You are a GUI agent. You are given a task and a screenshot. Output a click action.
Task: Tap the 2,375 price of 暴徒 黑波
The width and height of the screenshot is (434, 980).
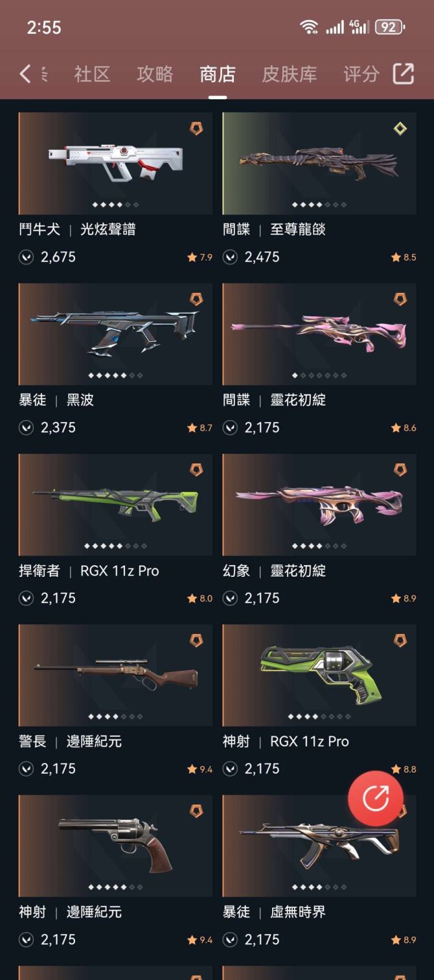click(x=58, y=428)
